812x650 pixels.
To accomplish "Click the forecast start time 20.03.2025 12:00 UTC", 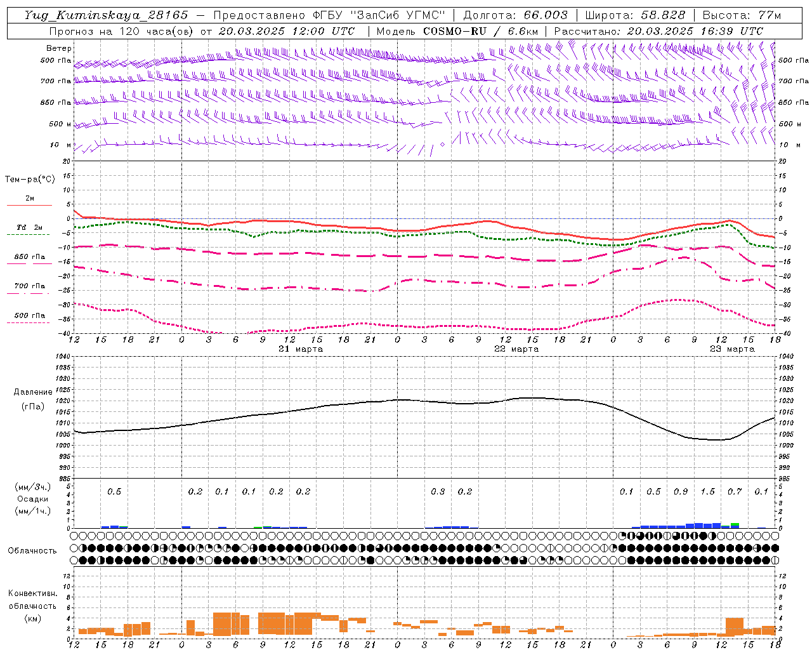I will pos(287,31).
